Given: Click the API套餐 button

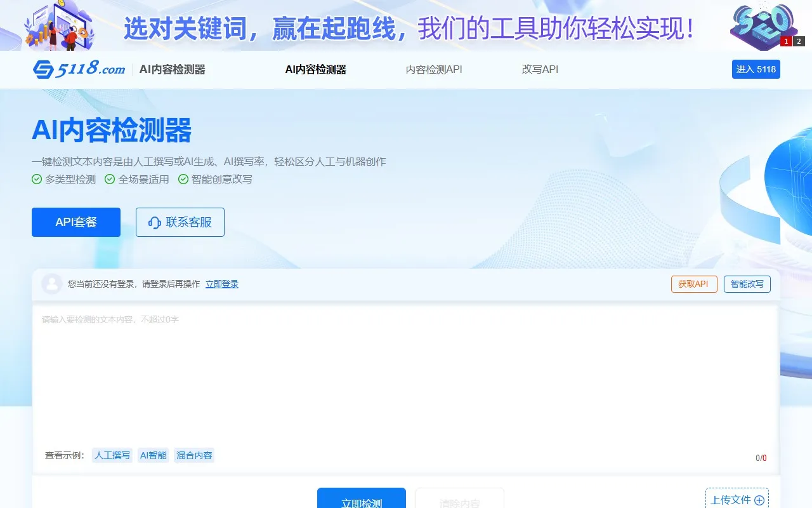Looking at the screenshot, I should (x=76, y=222).
